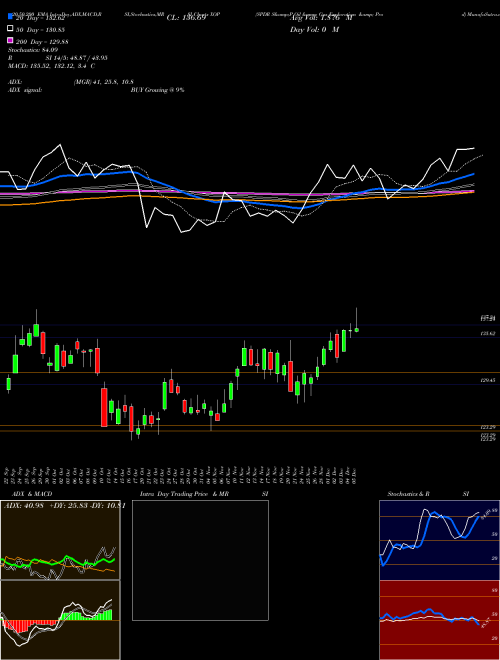Open the red RSI mini chart
Image resolution: width=500 pixels, height=660 pixels.
pos(439,620)
